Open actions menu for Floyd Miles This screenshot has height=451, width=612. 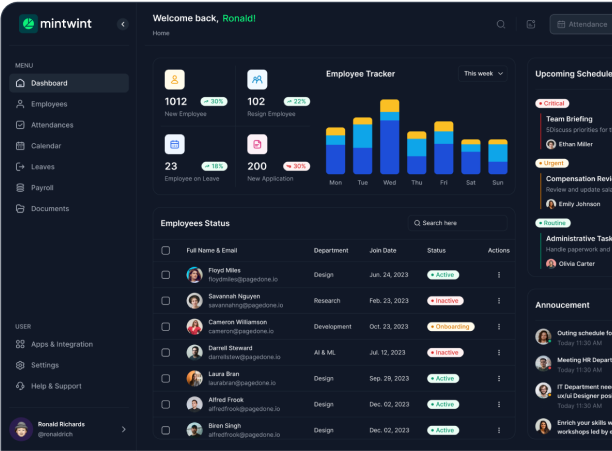click(x=499, y=275)
